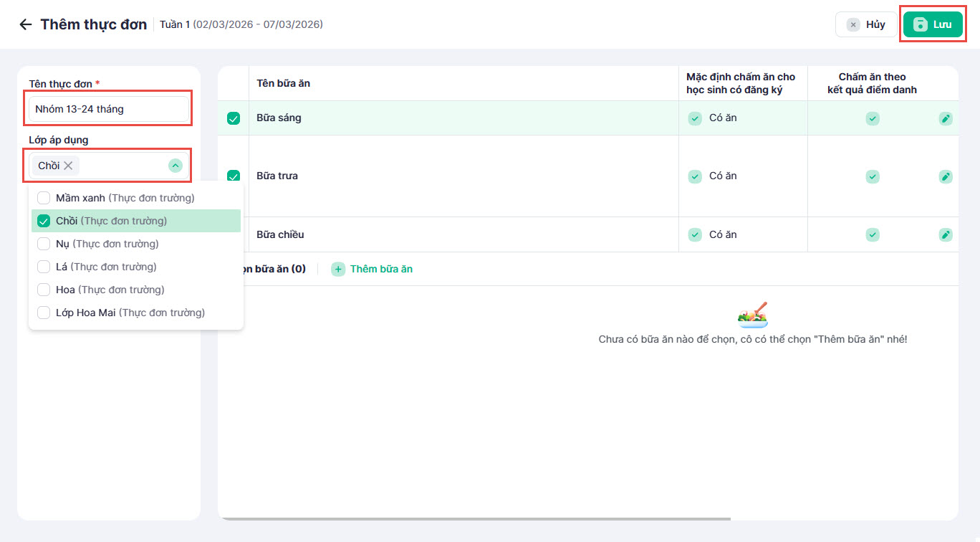The width and height of the screenshot is (980, 542).
Task: Click the pencil edit icon for Bữa trưa
Action: (x=946, y=176)
